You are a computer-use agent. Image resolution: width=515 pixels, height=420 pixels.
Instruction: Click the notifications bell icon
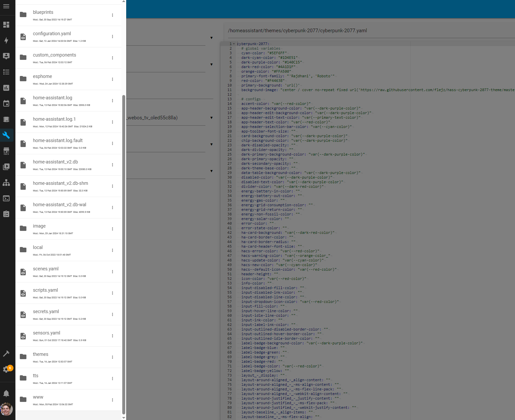[6, 393]
